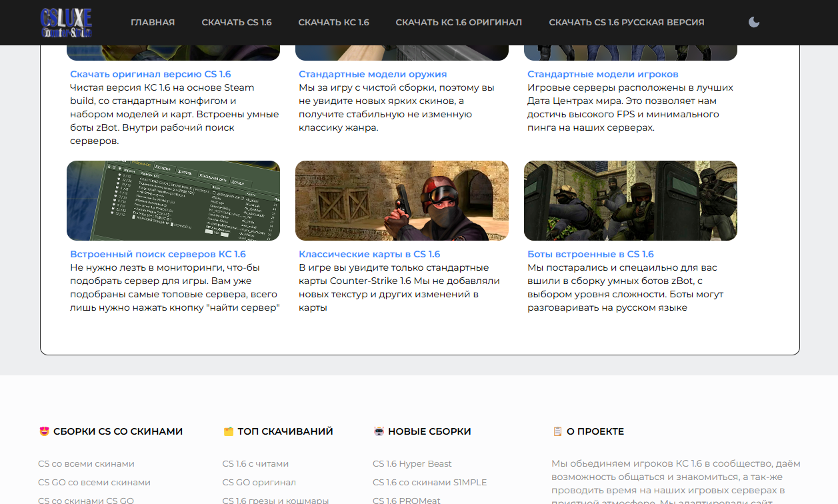Toggle dark mode with moon icon
The height and width of the screenshot is (504, 838).
pos(753,23)
